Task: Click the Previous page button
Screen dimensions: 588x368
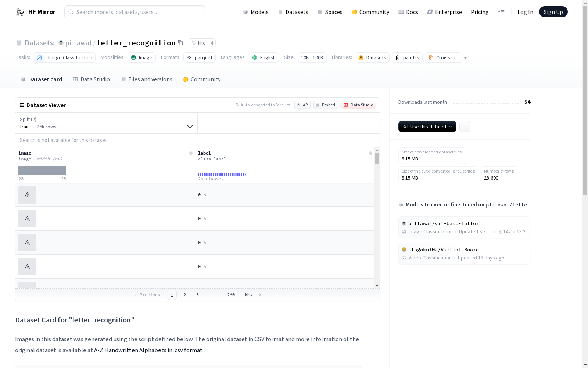Action: coord(147,295)
